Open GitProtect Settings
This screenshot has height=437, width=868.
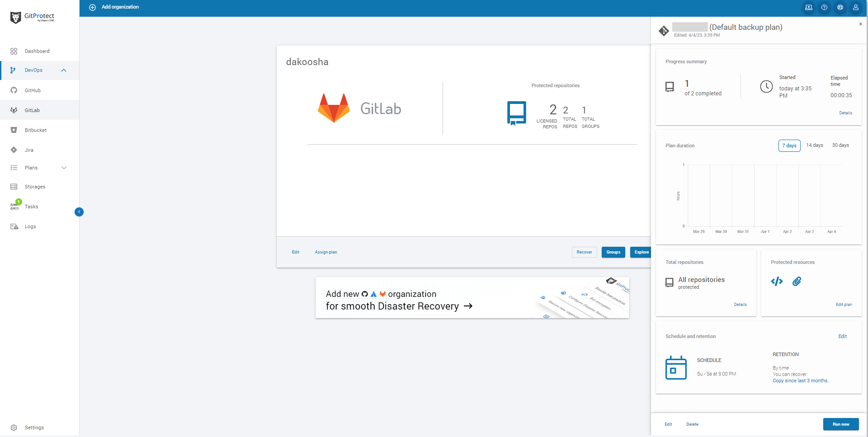point(34,427)
